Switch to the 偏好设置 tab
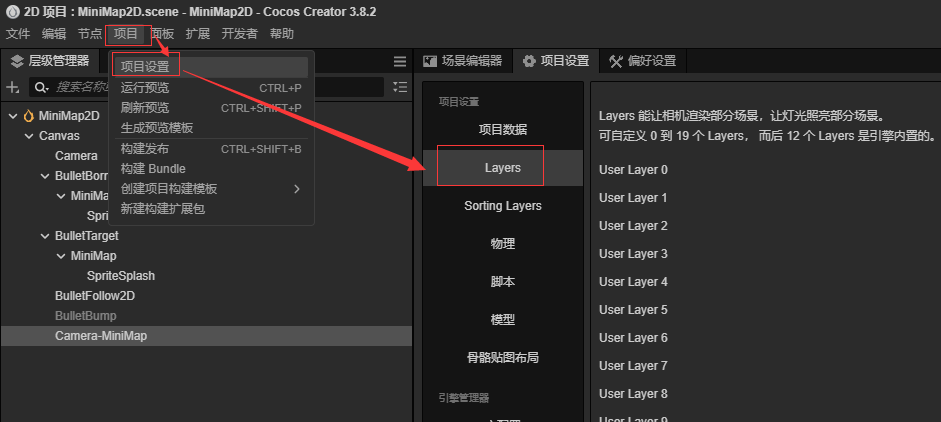The image size is (941, 422). click(x=643, y=61)
